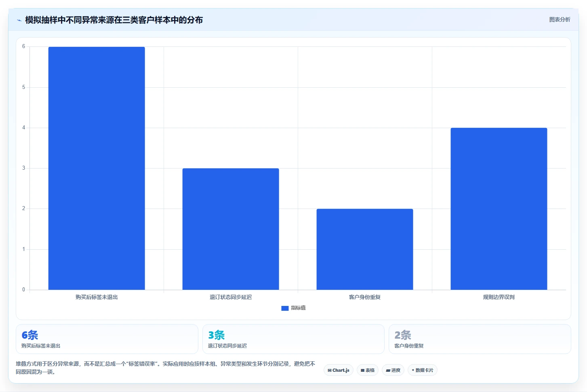Click the y-axis value 4

[23, 128]
